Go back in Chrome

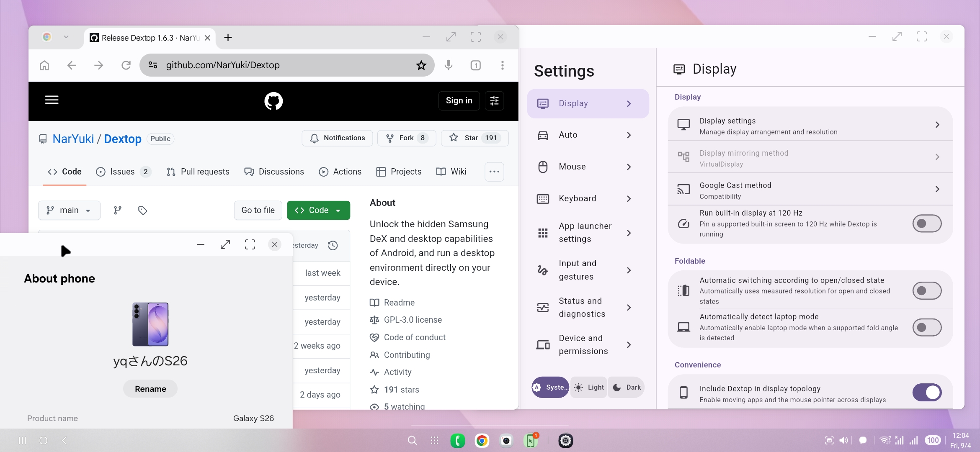(x=72, y=65)
